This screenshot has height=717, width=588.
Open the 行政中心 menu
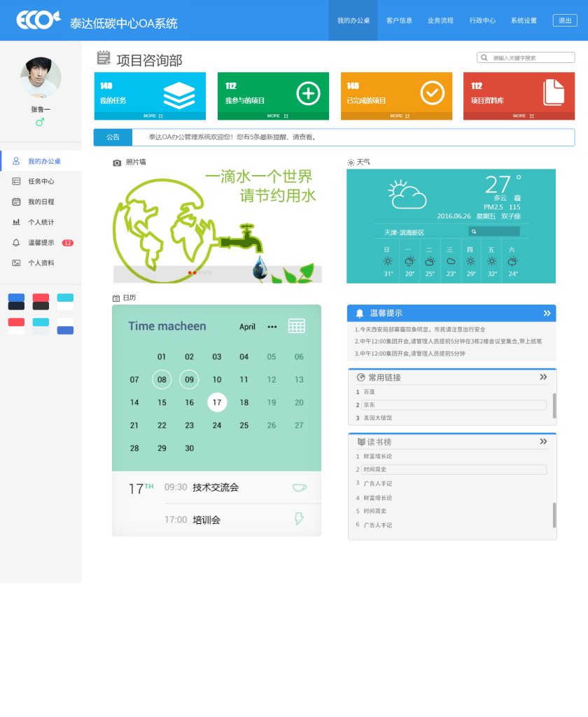483,20
